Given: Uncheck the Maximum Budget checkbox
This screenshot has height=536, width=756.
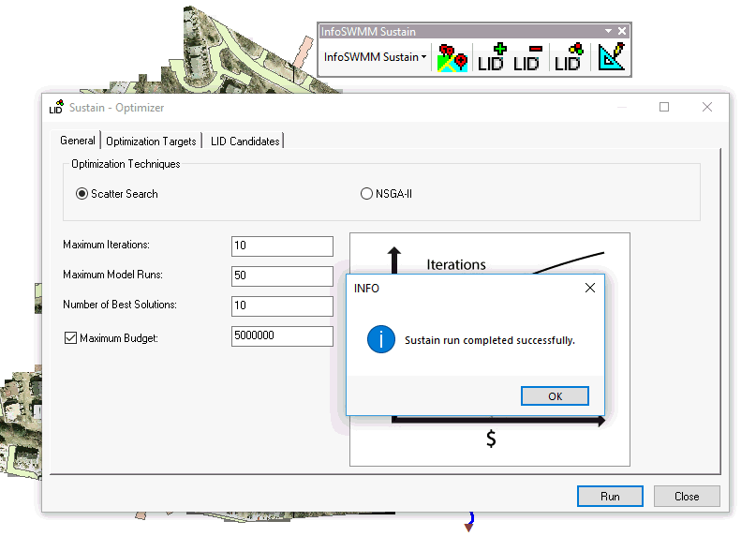Looking at the screenshot, I should coord(70,337).
